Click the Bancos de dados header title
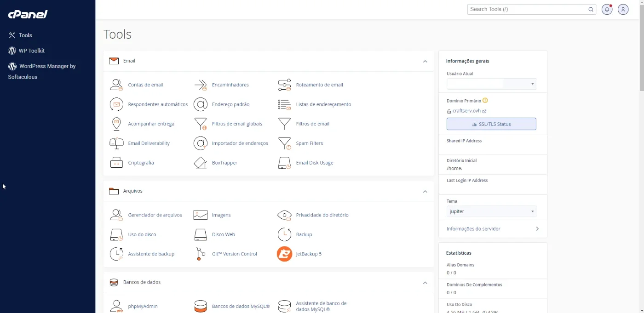Image resolution: width=644 pixels, height=313 pixels. point(142,282)
